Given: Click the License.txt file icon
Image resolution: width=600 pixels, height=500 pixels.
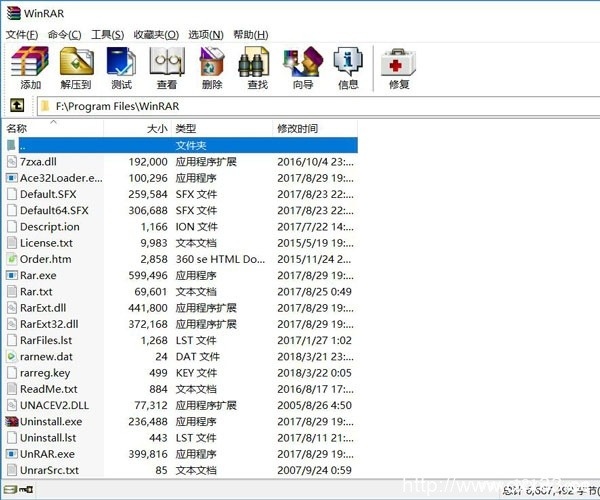Looking at the screenshot, I should tap(12, 243).
